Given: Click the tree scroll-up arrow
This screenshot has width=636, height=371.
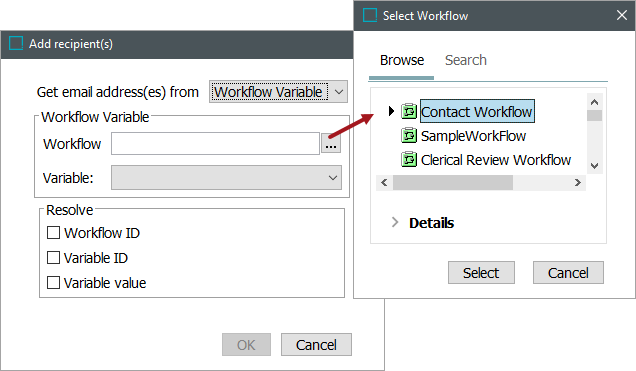Looking at the screenshot, I should pyautogui.click(x=594, y=102).
